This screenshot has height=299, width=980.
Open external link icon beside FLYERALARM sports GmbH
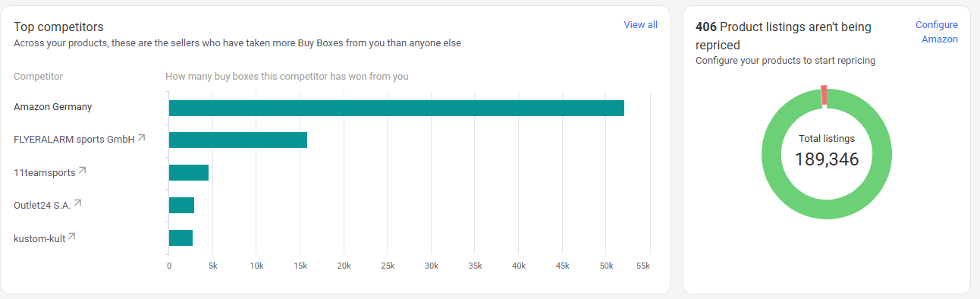pyautogui.click(x=141, y=138)
